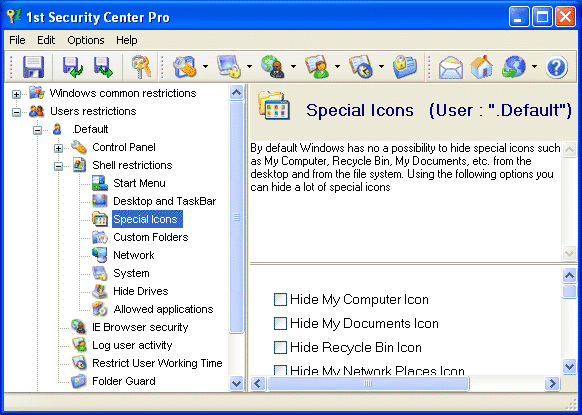
Task: Select Users restrictions tree label
Action: [93, 111]
